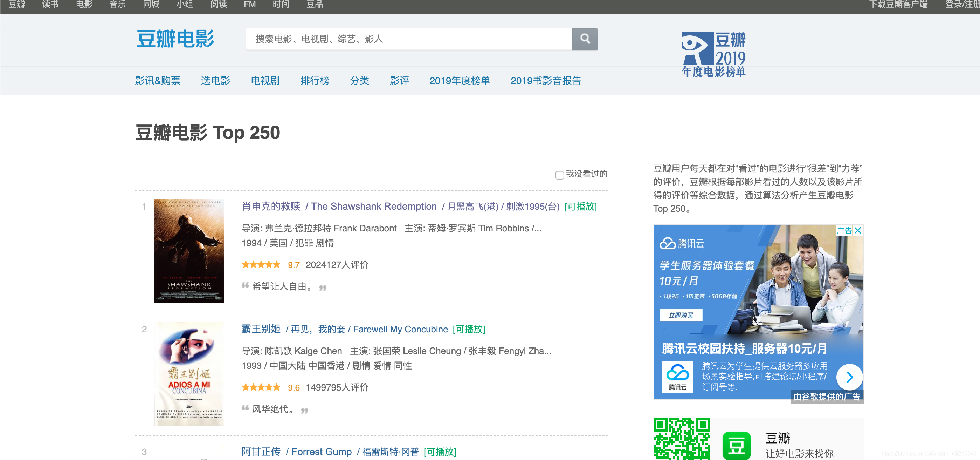The image size is (980, 460).
Task: Click 下载豆瓣客户端 link
Action: click(899, 5)
